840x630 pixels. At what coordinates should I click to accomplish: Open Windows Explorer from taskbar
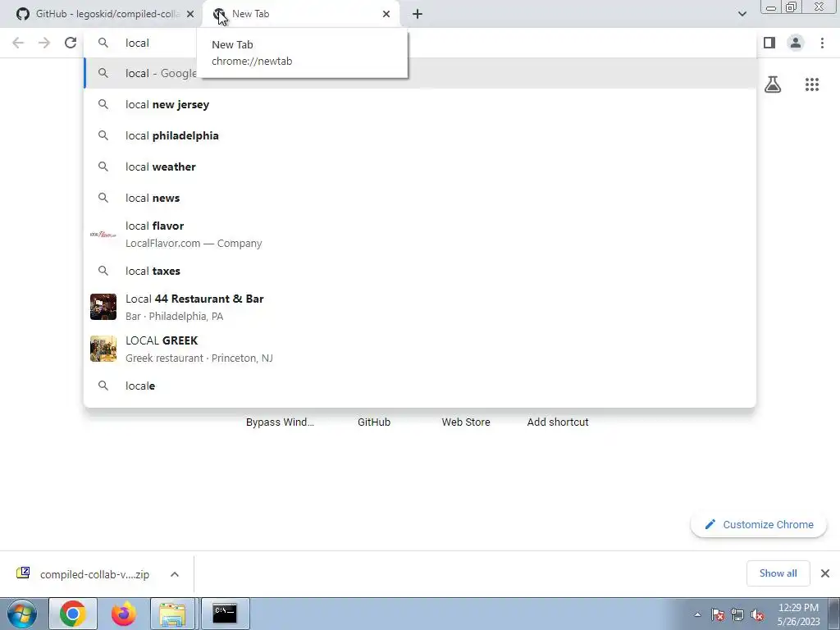(173, 614)
